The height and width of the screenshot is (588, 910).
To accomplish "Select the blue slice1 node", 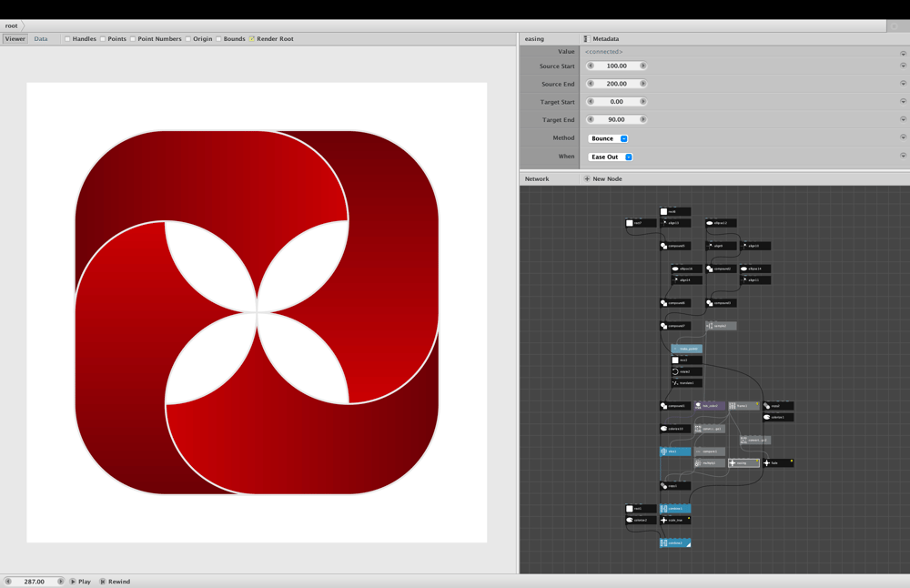I will pyautogui.click(x=675, y=451).
